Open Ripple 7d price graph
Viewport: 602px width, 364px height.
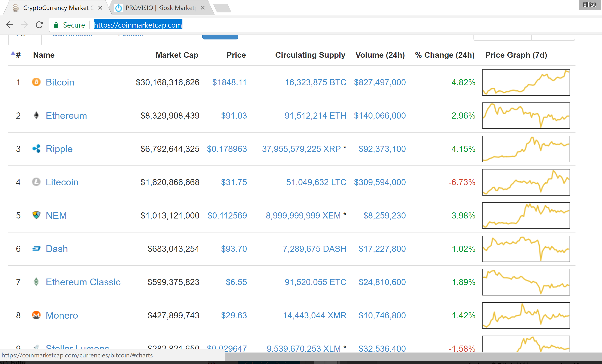pyautogui.click(x=526, y=149)
